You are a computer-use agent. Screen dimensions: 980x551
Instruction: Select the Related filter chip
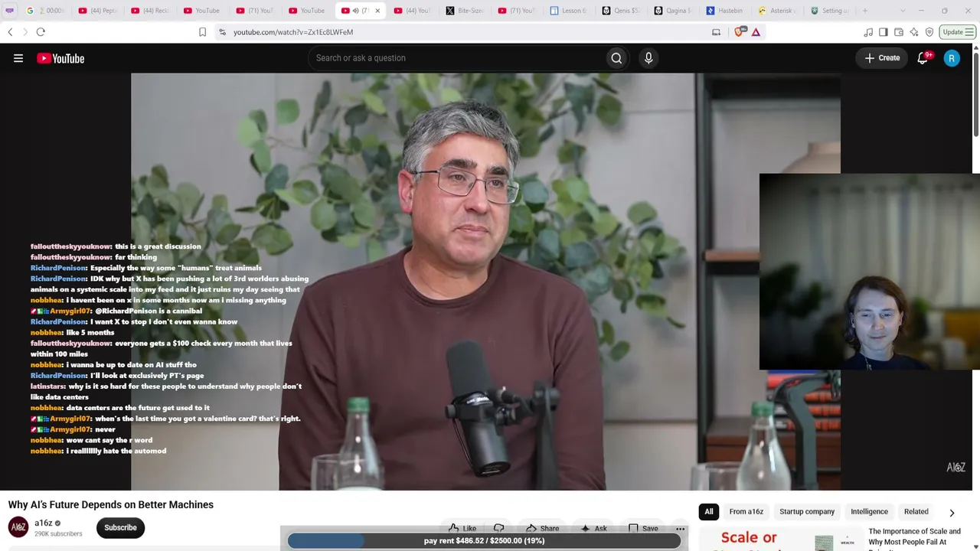click(916, 511)
